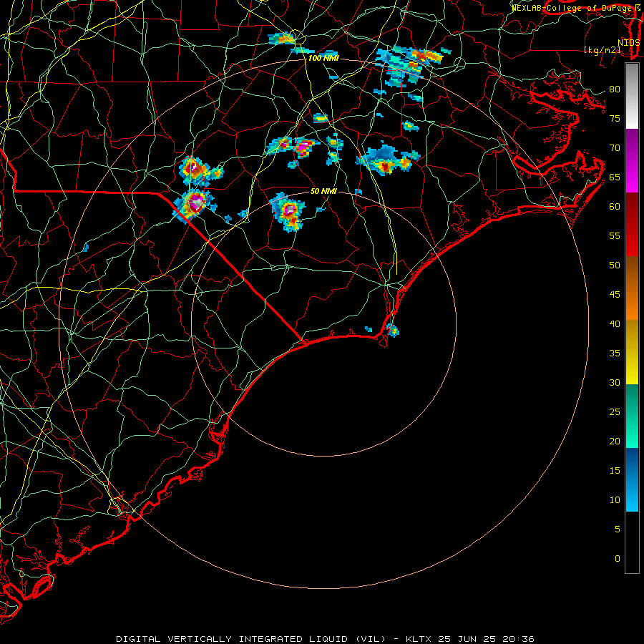Click the 55 value on the color scale

point(615,235)
